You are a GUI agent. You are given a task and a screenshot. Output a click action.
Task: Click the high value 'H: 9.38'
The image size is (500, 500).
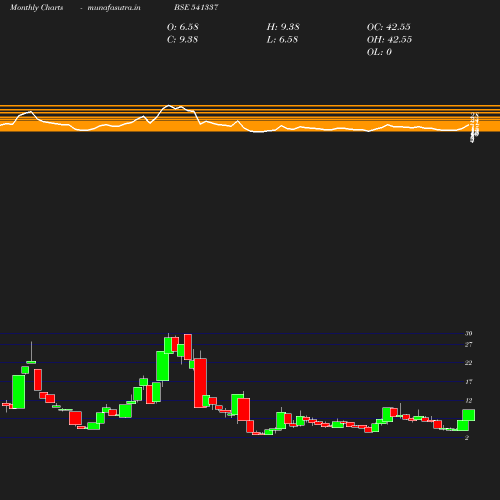click(x=283, y=27)
